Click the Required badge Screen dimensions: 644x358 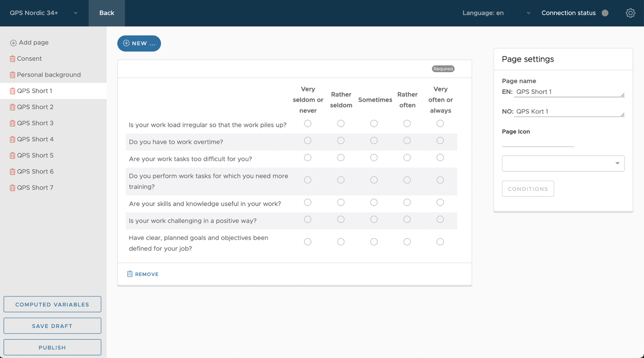coord(443,69)
